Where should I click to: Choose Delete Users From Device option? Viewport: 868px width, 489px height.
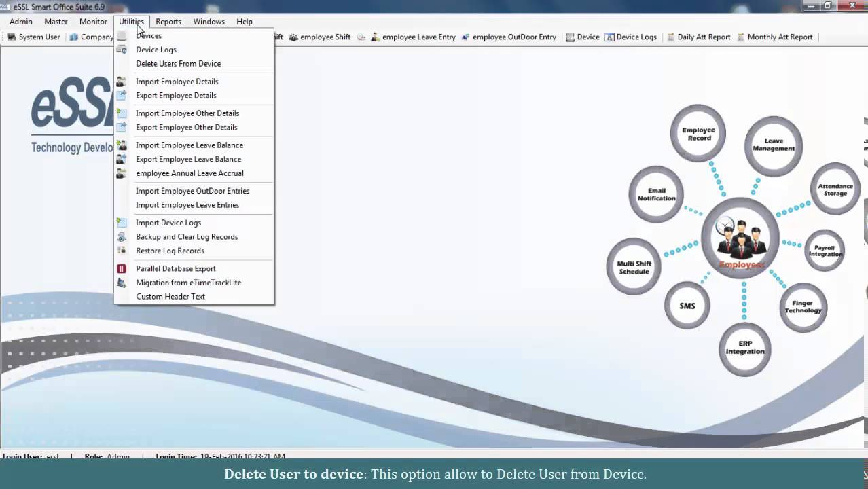click(194, 64)
